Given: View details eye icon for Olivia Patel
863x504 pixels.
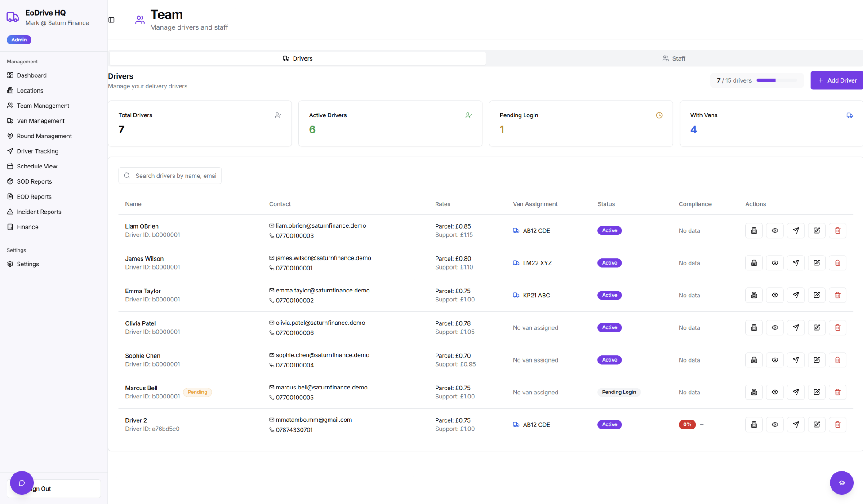Looking at the screenshot, I should click(x=775, y=327).
